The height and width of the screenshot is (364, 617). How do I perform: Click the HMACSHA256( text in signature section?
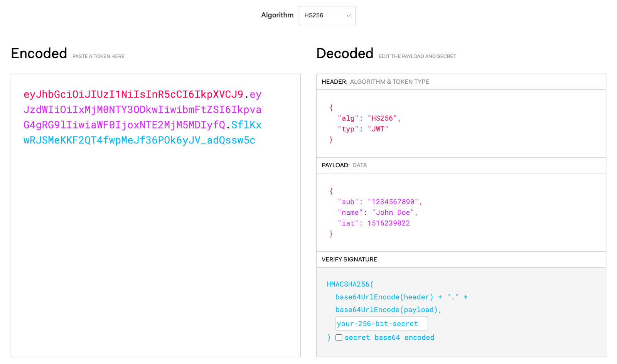(350, 284)
